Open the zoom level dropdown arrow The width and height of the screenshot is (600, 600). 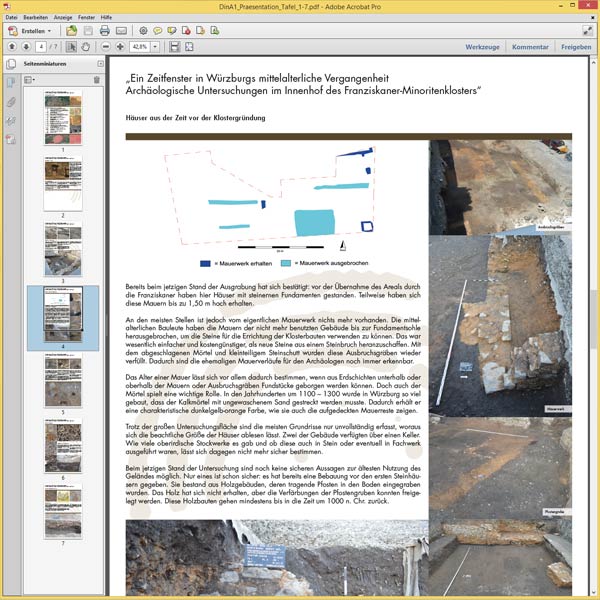(x=155, y=47)
